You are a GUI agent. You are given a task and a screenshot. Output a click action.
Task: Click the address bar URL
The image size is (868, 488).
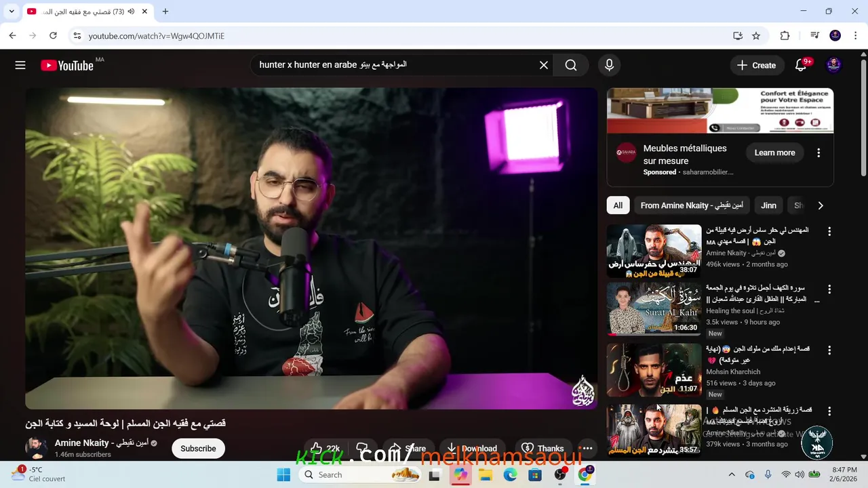(x=156, y=35)
